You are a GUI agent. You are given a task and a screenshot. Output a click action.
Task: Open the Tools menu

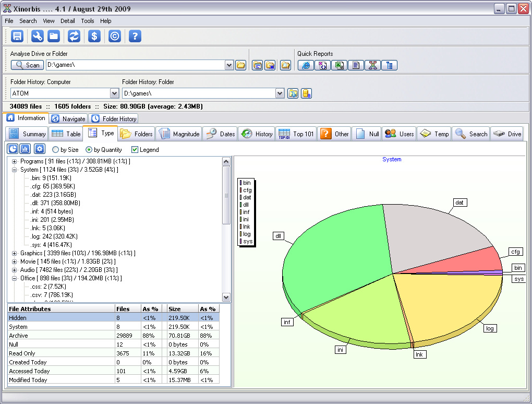(88, 21)
